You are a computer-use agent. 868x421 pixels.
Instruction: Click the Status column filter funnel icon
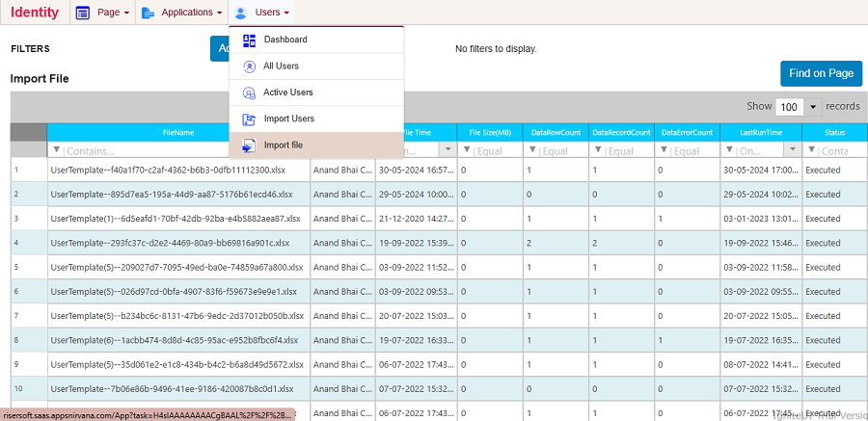pos(810,151)
